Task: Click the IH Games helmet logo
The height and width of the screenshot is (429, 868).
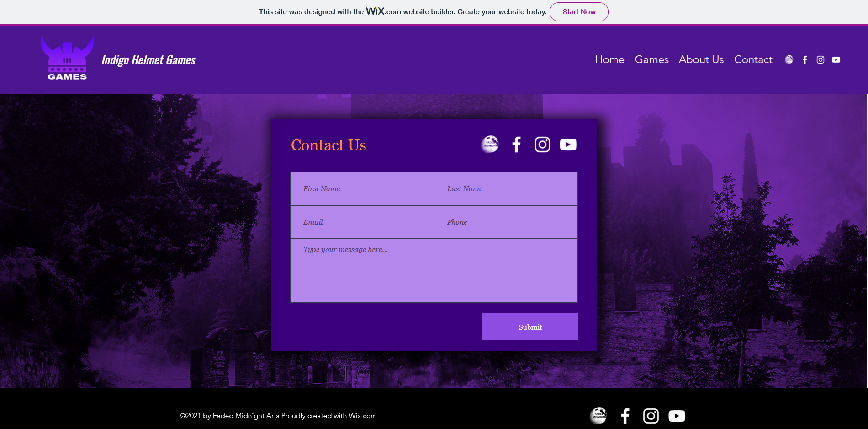Action: pyautogui.click(x=67, y=58)
